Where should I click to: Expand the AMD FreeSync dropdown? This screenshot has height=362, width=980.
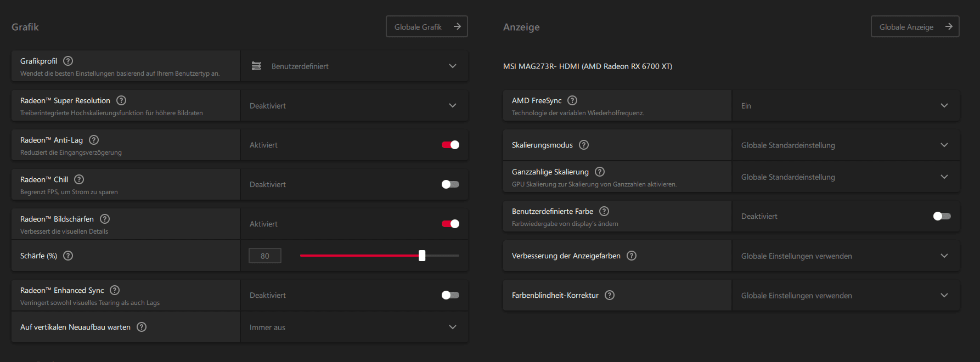click(846, 105)
